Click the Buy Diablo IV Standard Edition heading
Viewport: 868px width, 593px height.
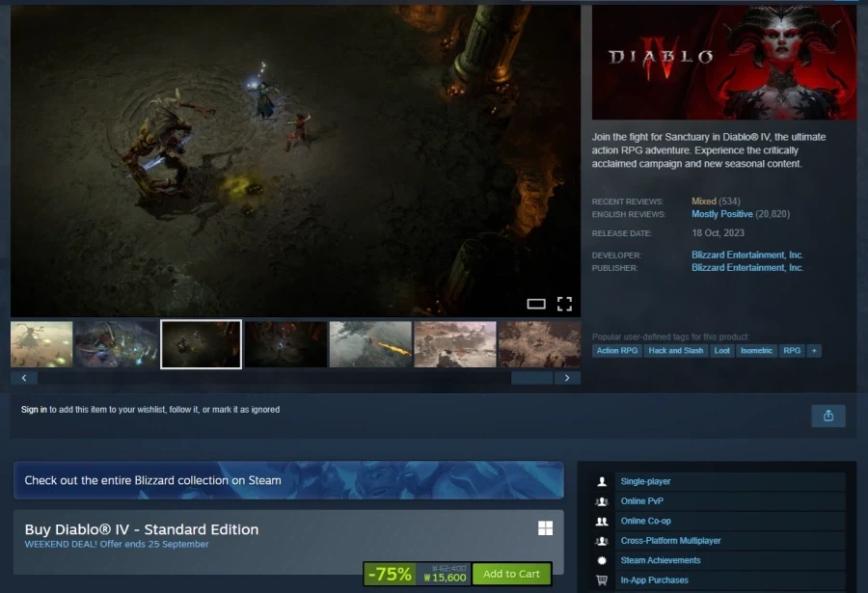pos(142,529)
